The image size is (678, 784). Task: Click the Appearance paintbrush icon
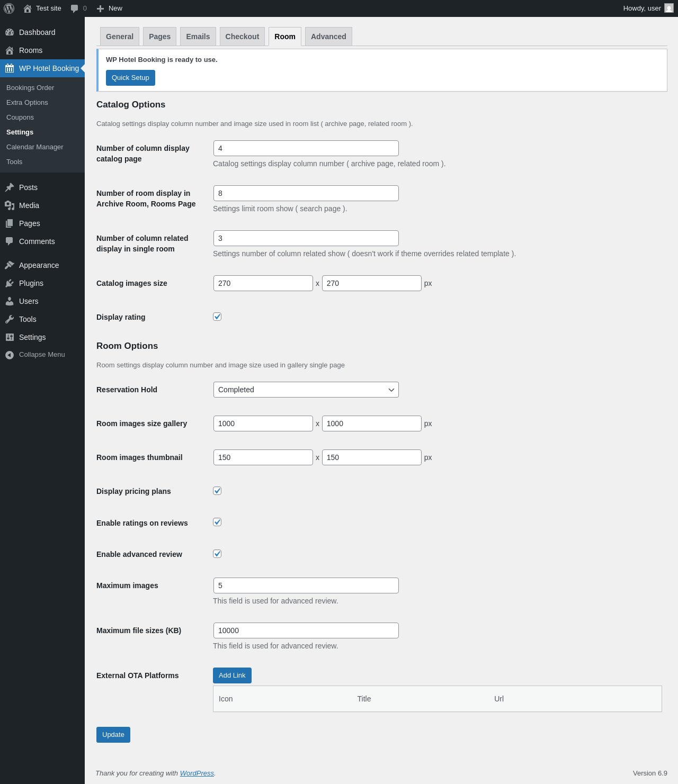click(x=10, y=265)
